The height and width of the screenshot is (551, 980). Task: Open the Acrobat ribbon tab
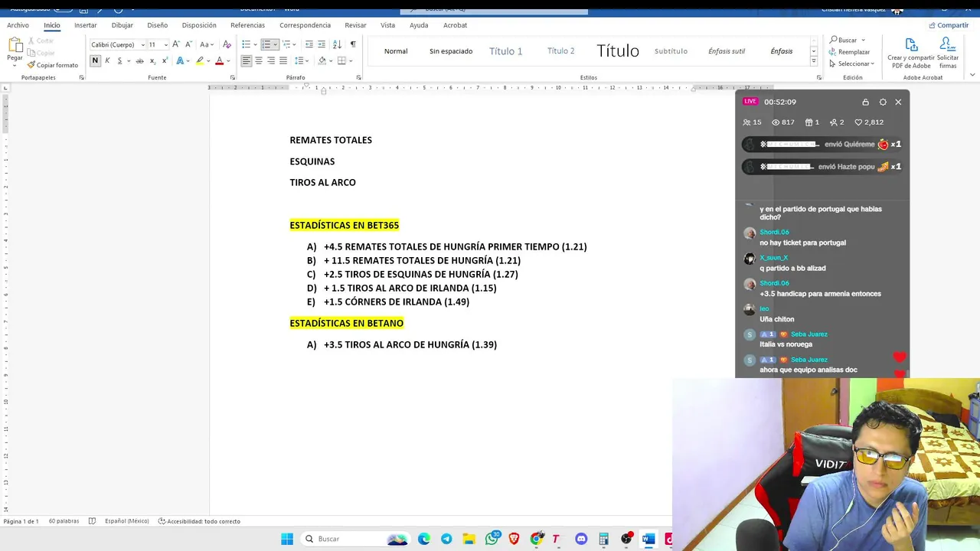[x=455, y=25]
